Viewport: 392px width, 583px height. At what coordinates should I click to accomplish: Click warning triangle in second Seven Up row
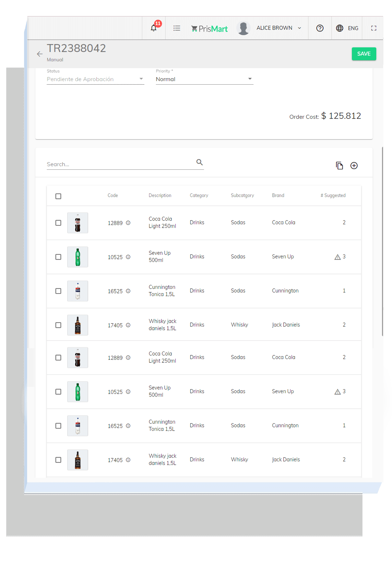(x=337, y=392)
